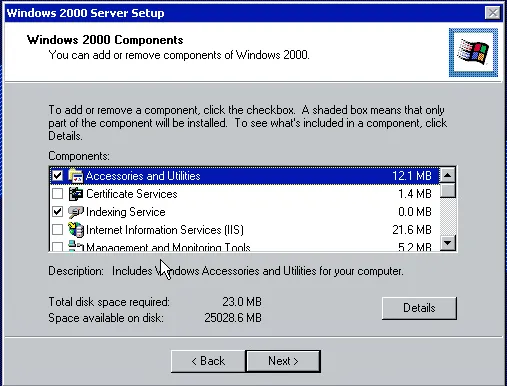507x386 pixels.
Task: Close the Windows 2000 Server Setup dialog
Action: [493, 13]
